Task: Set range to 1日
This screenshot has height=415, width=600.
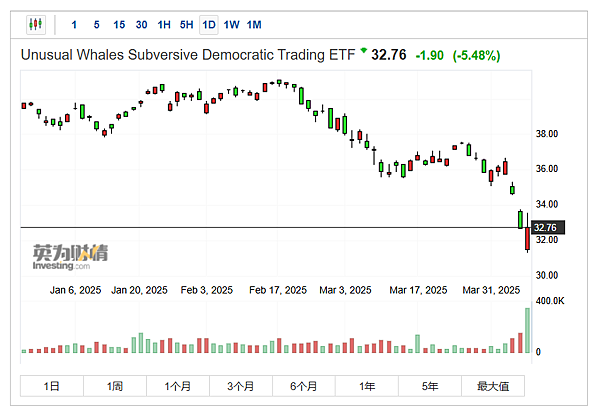Action: click(x=52, y=386)
